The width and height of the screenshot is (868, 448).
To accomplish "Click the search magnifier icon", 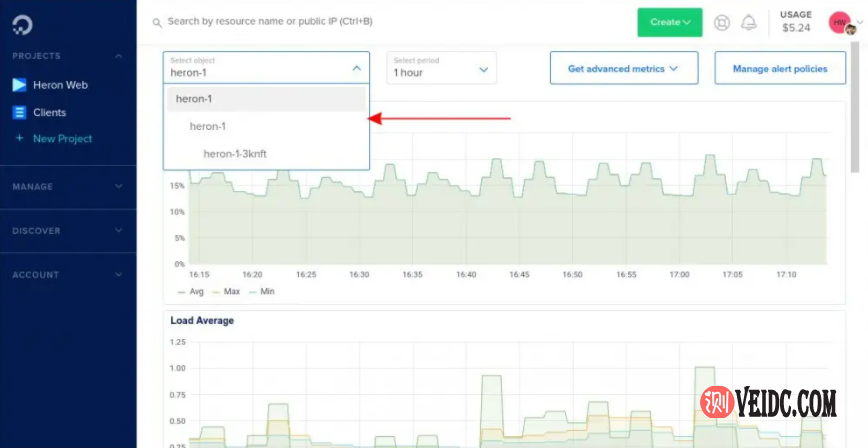I will (x=157, y=21).
